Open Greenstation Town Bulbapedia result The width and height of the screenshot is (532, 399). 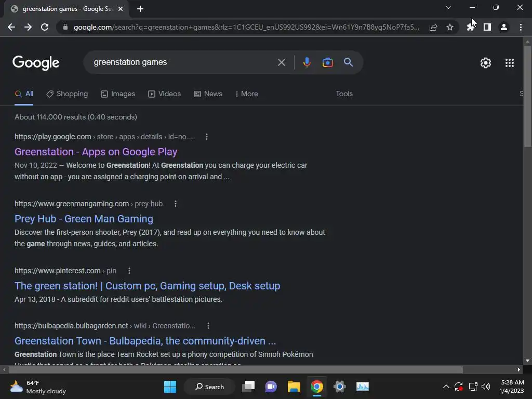(x=145, y=341)
